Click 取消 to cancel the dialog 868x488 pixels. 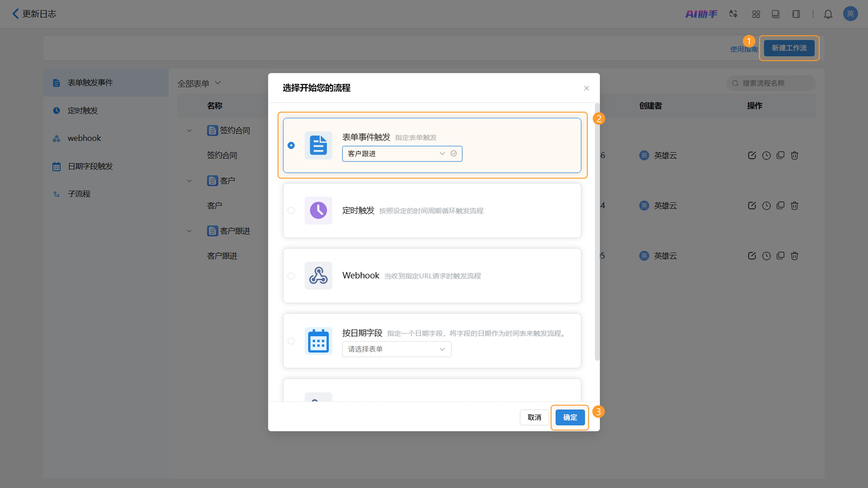point(534,417)
